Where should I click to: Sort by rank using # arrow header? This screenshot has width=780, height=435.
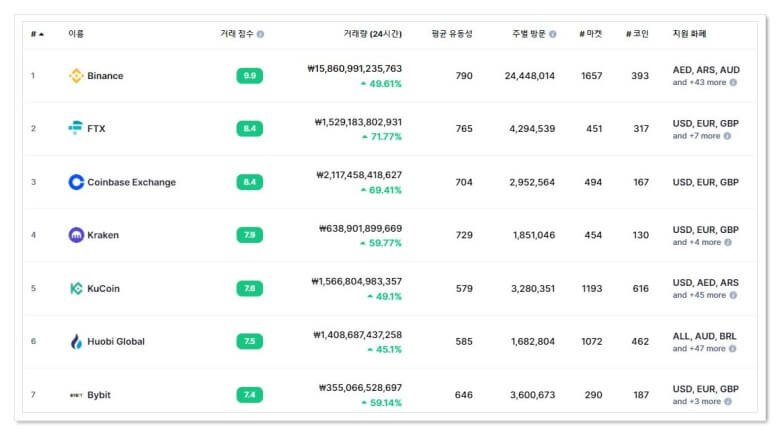[x=37, y=34]
